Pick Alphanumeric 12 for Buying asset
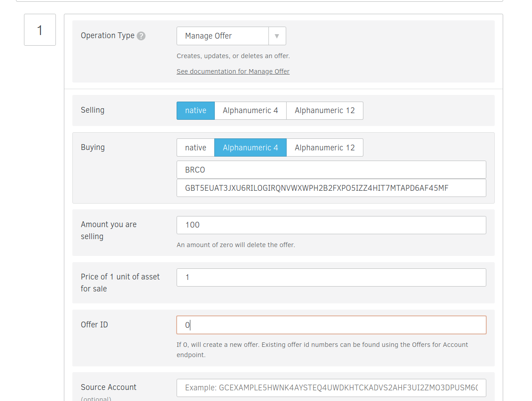This screenshot has width=532, height=401. point(324,148)
